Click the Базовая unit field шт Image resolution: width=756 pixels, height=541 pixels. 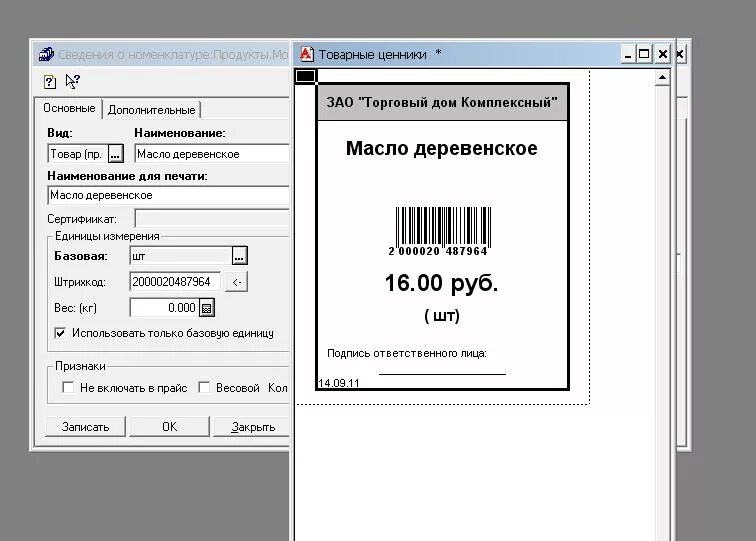pos(180,256)
